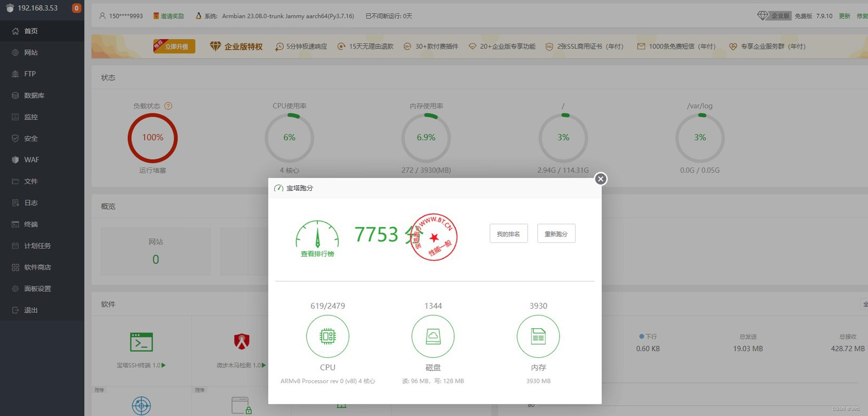Screen dimensions: 868x416
Task: Click the 微步木马检测 shield icon
Action: point(242,341)
